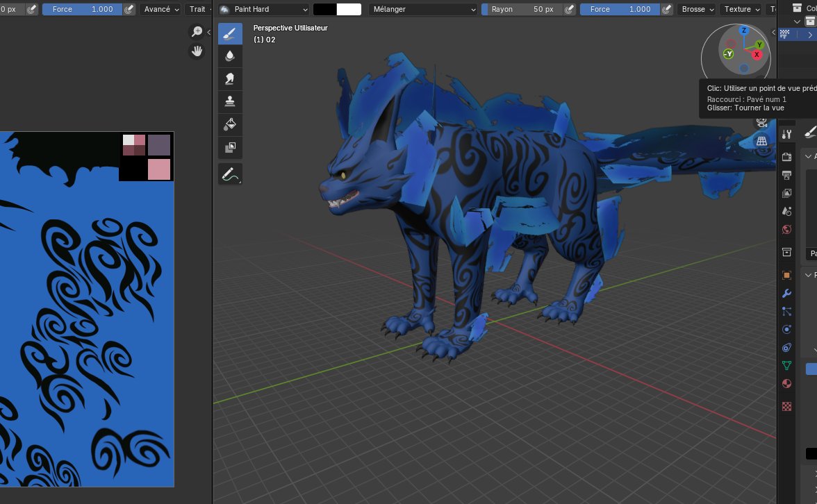The width and height of the screenshot is (817, 504).
Task: Collapse the collection chevron in the outliner
Action: [797, 22]
